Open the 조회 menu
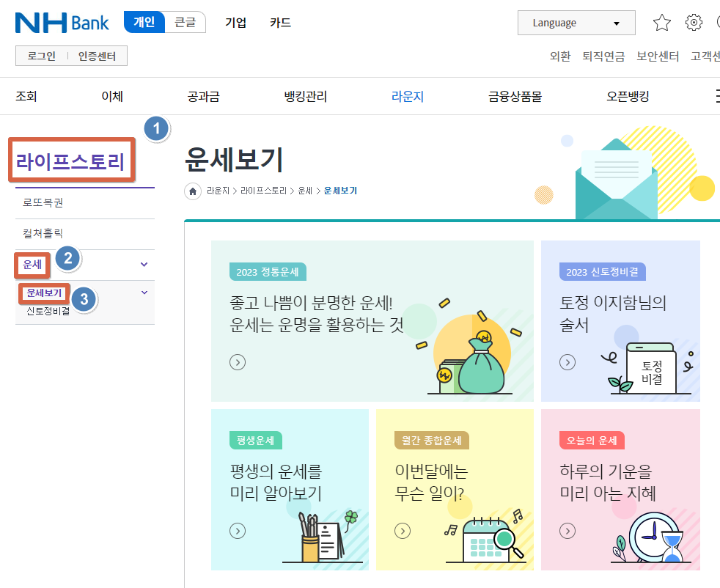The image size is (720, 588). [x=26, y=96]
